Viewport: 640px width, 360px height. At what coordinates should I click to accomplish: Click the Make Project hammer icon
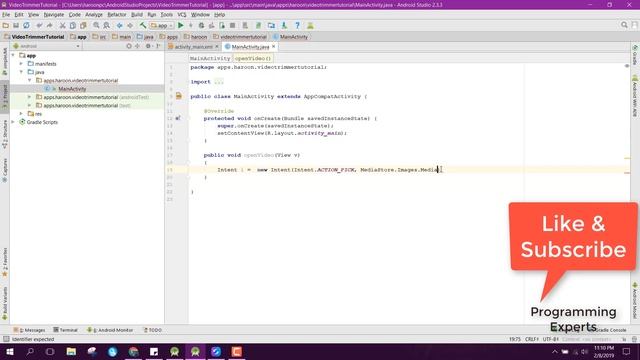tap(143, 25)
